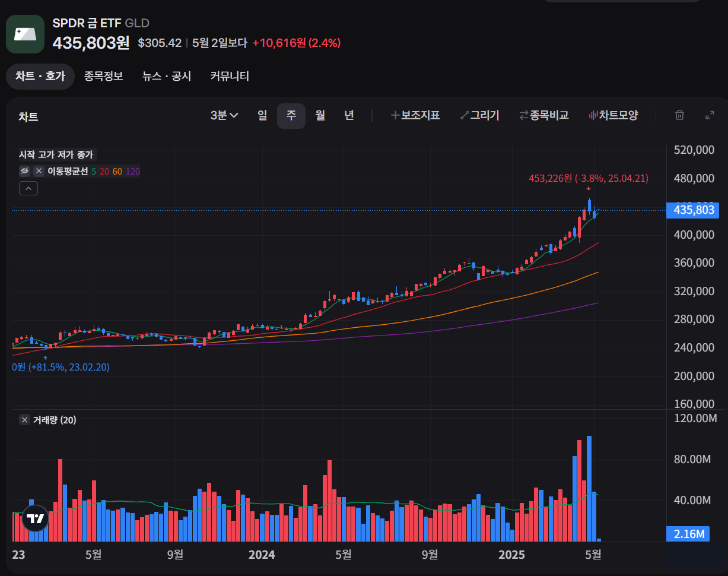Screen dimensions: 728x576
Task: Click the 차트 panel heading
Action: click(28, 116)
